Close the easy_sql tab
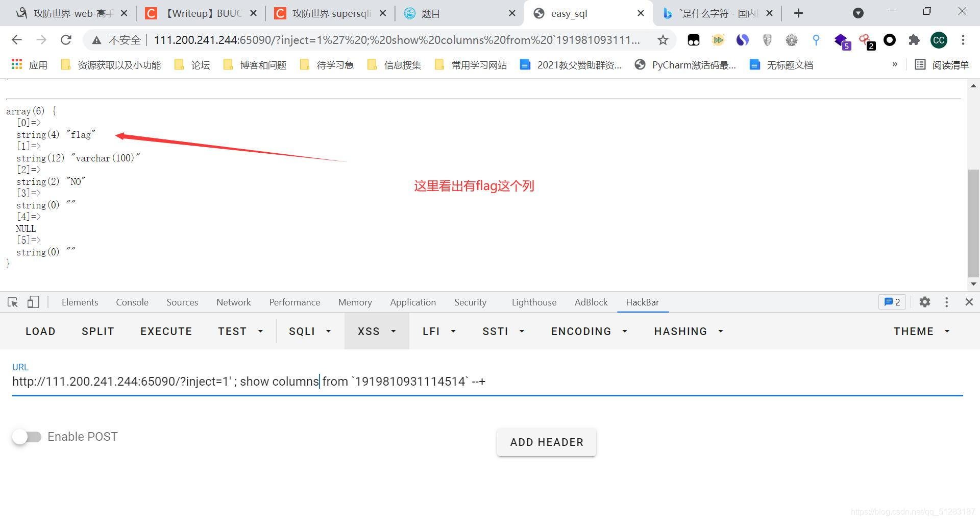 [641, 13]
